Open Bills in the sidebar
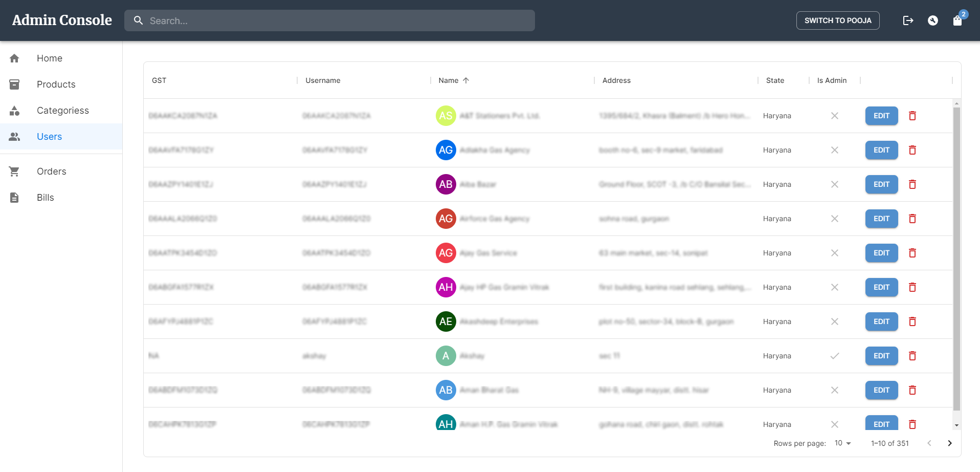980x472 pixels. click(61, 198)
